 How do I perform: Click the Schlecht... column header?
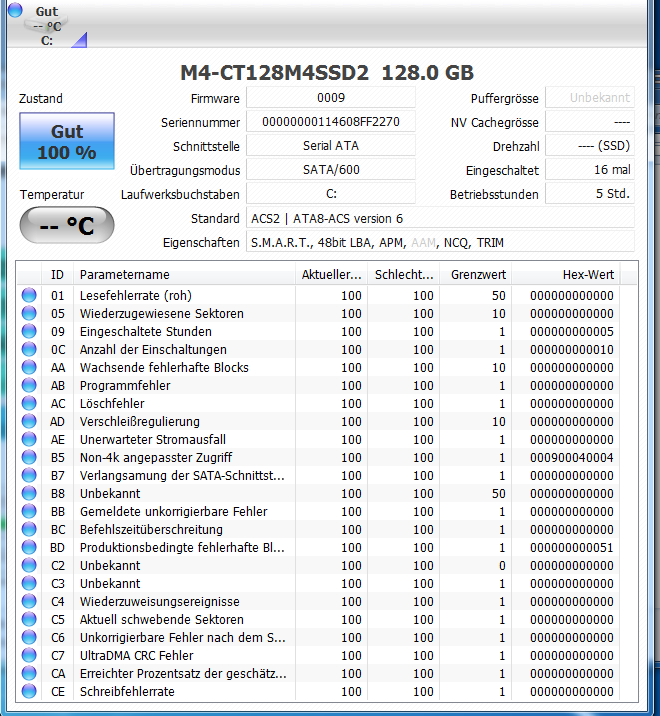[404, 274]
